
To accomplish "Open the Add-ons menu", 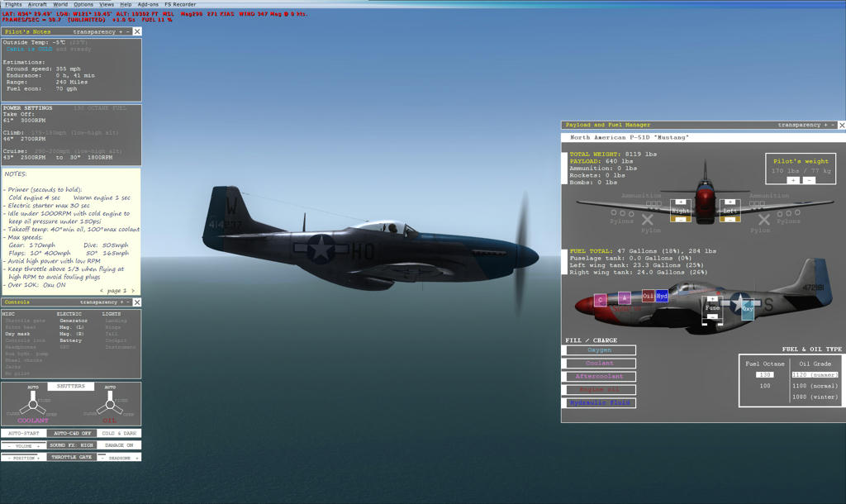I will pos(148,4).
